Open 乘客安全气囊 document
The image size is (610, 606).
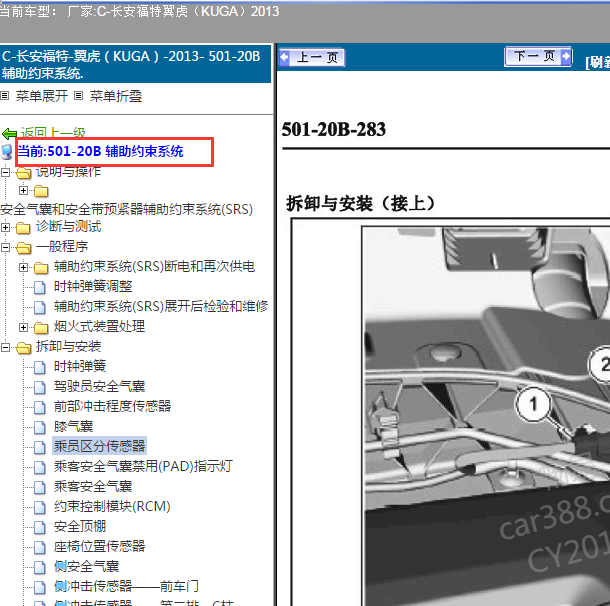tap(93, 487)
